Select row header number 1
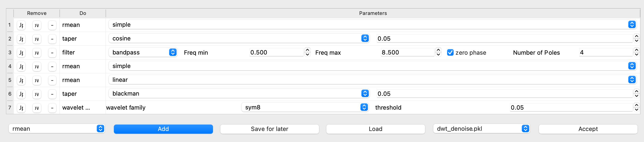The height and width of the screenshot is (142, 644). coord(10,25)
